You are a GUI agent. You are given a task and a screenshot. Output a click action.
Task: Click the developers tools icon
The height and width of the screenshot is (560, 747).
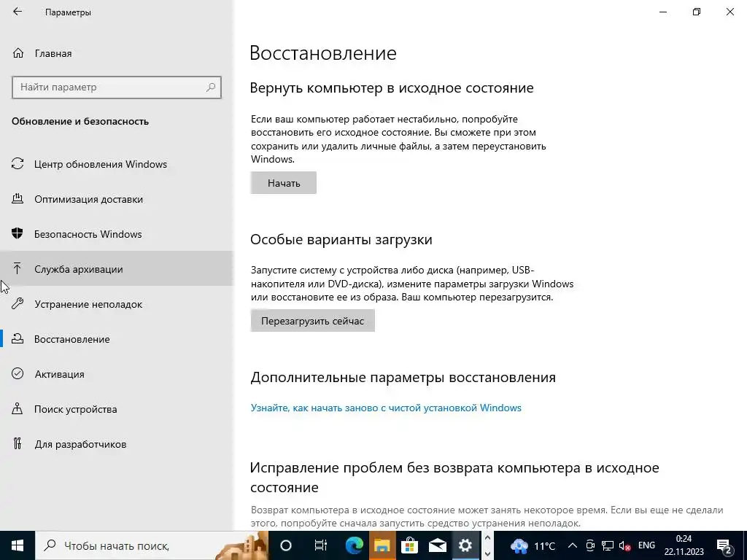18,443
